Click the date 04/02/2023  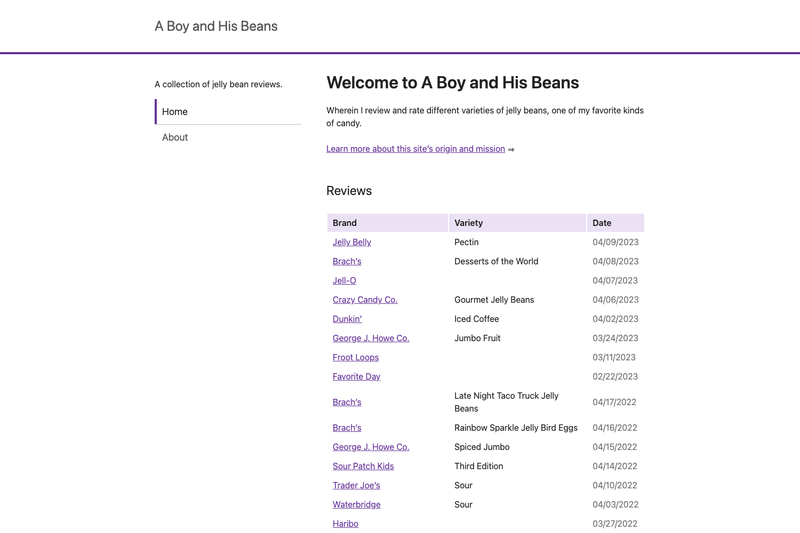[615, 319]
